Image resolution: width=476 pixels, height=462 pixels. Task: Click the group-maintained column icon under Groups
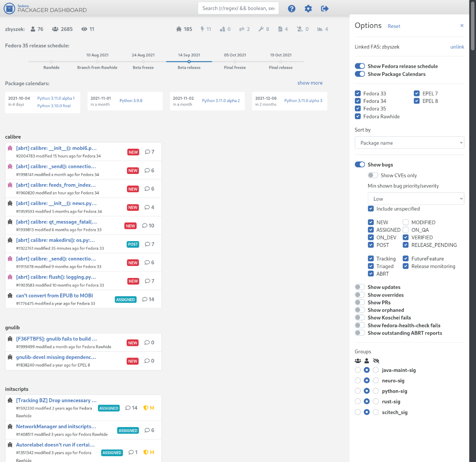tap(358, 361)
